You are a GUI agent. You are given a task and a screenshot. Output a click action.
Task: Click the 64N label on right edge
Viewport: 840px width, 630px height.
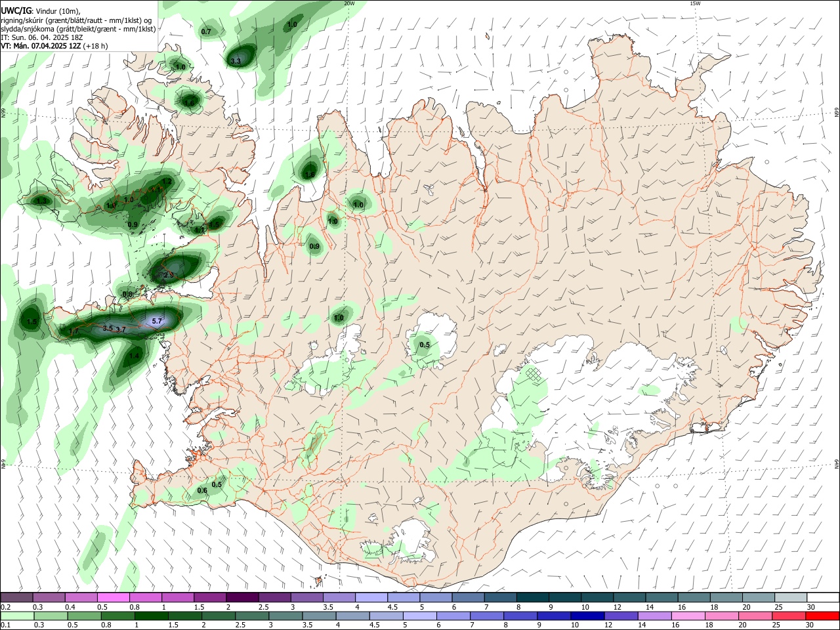[x=837, y=463]
